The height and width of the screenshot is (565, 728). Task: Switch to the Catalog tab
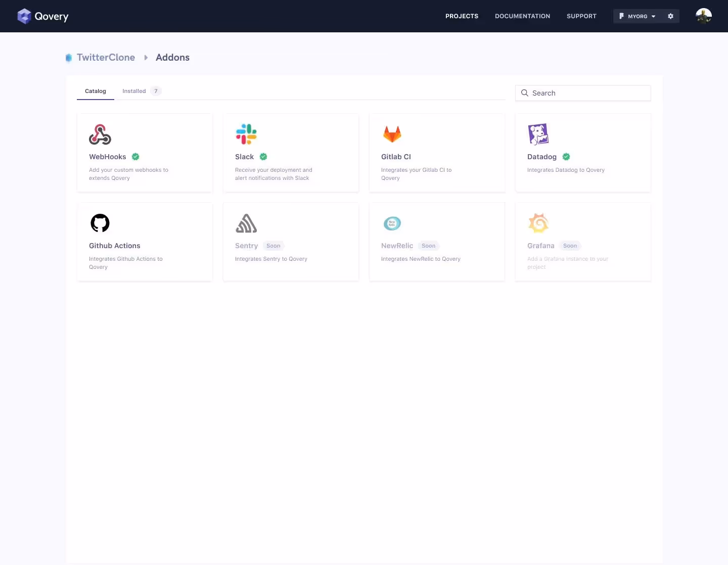tap(96, 91)
